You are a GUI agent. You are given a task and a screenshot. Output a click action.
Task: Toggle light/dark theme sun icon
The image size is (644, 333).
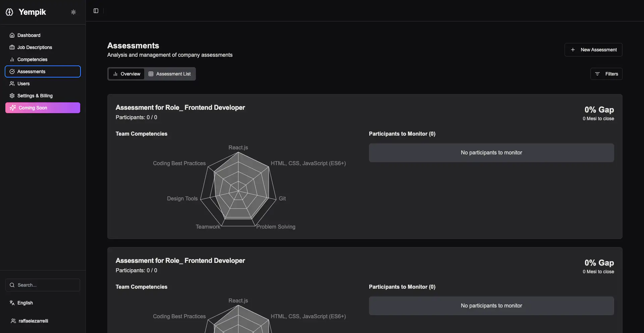click(x=73, y=12)
